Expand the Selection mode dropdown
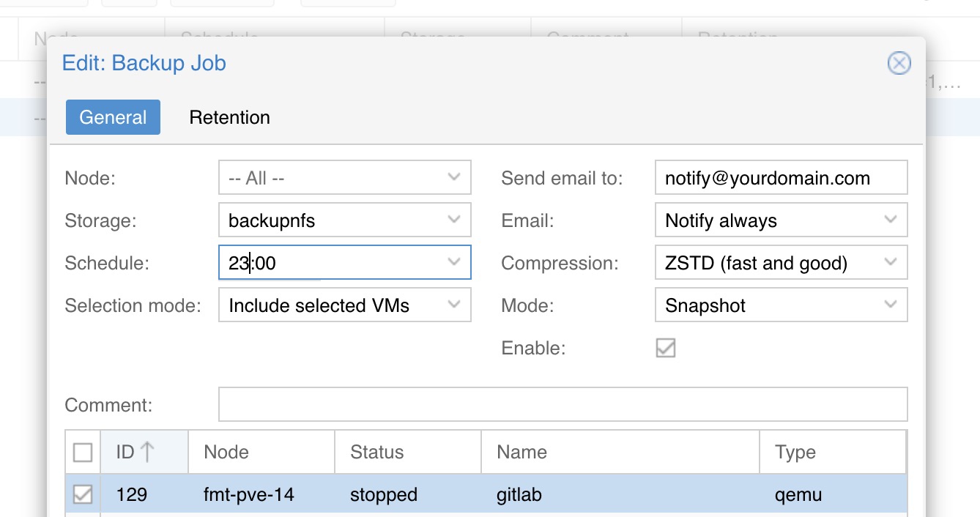 (x=453, y=305)
